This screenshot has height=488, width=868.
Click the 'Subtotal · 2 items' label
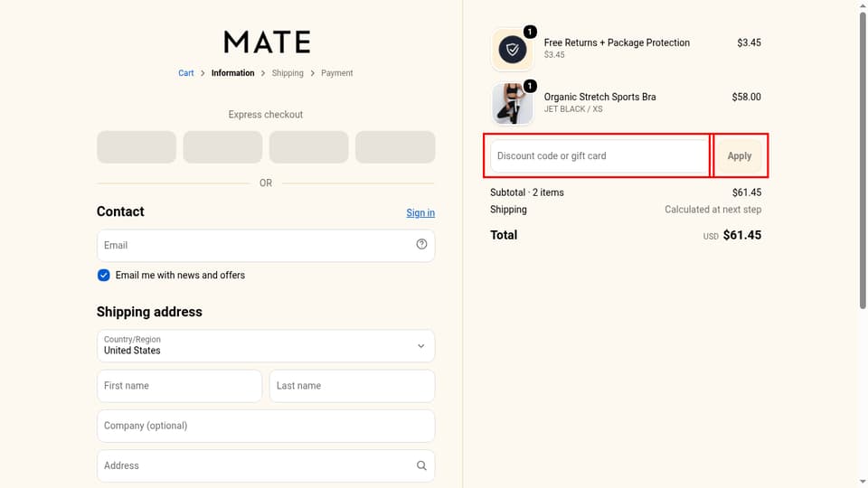pos(526,192)
